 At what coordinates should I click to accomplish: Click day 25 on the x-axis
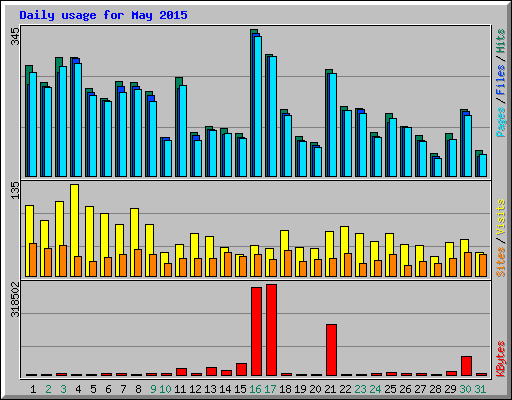[x=390, y=389]
